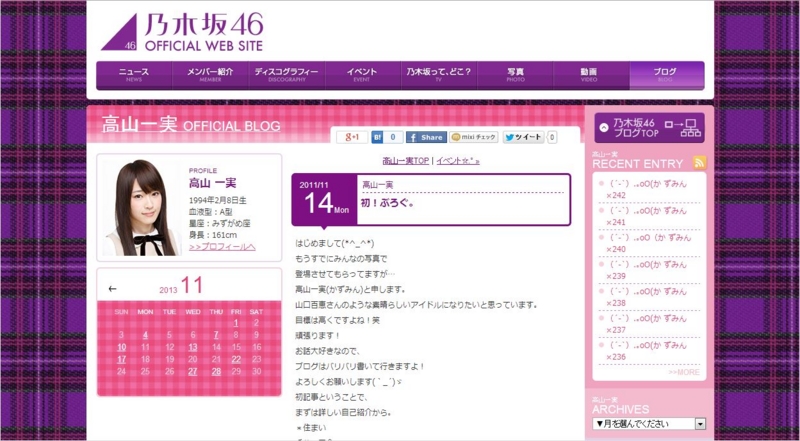Click the 高山一実 OFFICIAL BLOG title
The image size is (800, 441).
(191, 125)
